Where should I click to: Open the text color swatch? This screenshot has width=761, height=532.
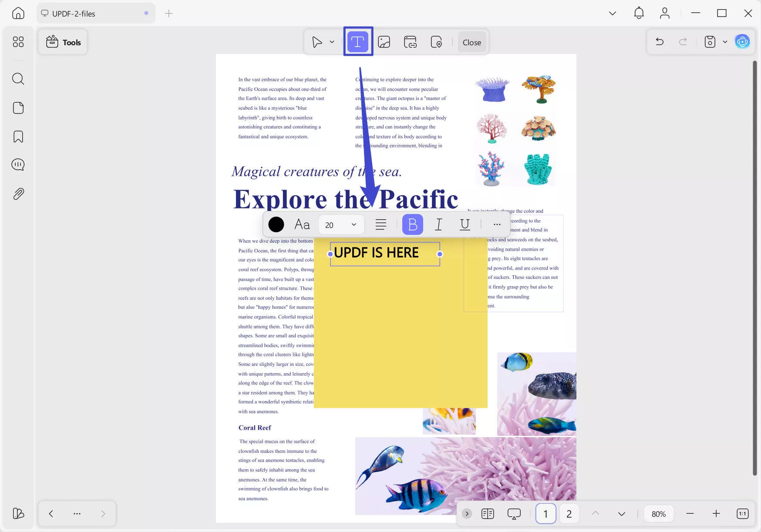click(276, 224)
